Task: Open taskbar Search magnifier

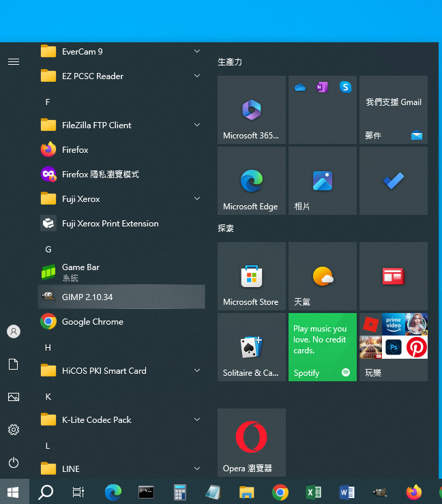Action: pyautogui.click(x=46, y=492)
